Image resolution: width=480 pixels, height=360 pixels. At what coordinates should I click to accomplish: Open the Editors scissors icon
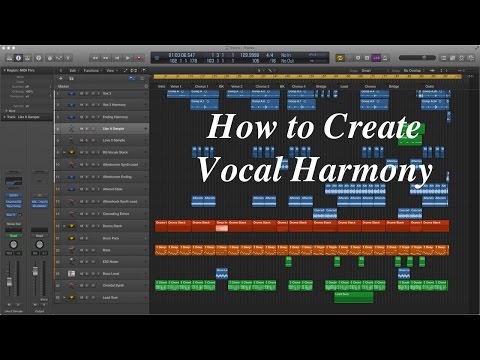click(x=68, y=58)
